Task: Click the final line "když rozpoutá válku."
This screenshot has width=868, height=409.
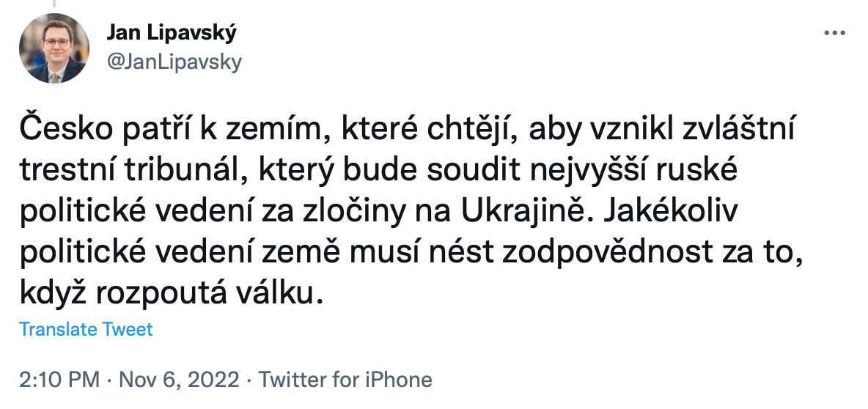Action: [170, 291]
